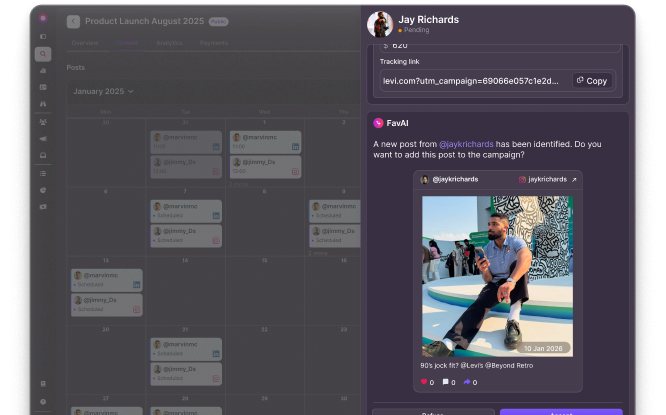This screenshot has height=415, width=666.
Task: Open the sidebar panel toggle icon
Action: tap(43, 37)
